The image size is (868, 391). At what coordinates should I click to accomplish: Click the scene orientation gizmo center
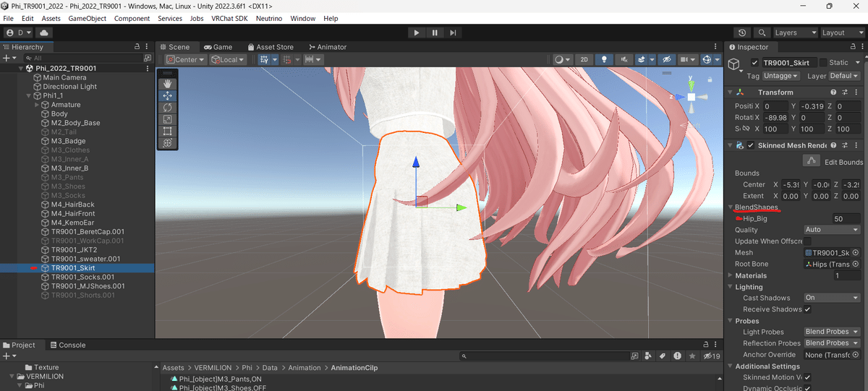[692, 97]
